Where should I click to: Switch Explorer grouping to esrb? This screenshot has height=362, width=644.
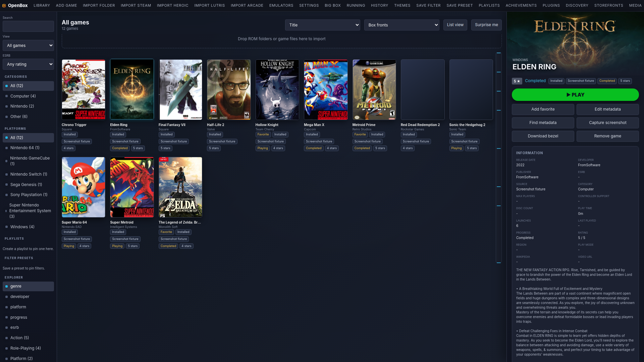(28, 327)
